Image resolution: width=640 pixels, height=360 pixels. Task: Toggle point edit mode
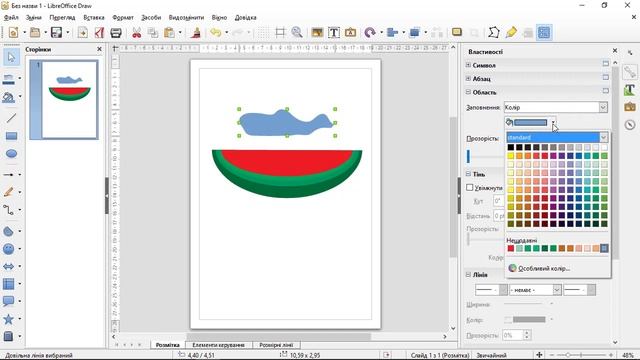click(x=493, y=33)
